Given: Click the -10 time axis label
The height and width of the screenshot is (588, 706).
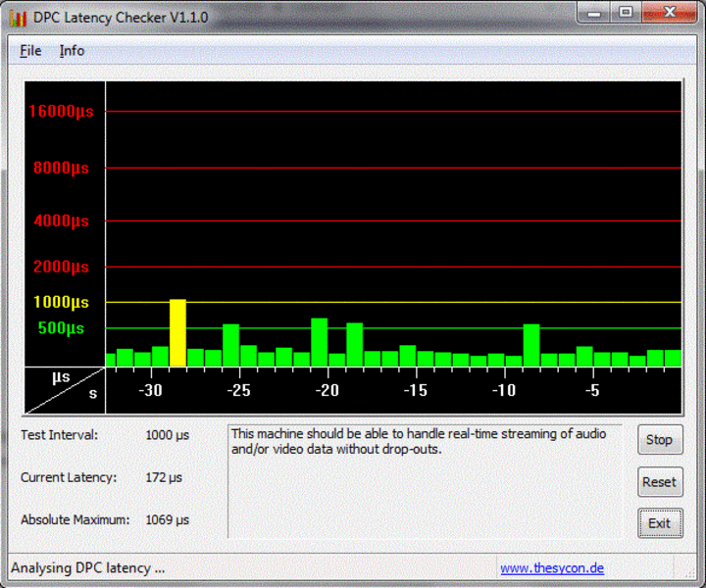Looking at the screenshot, I should [504, 390].
